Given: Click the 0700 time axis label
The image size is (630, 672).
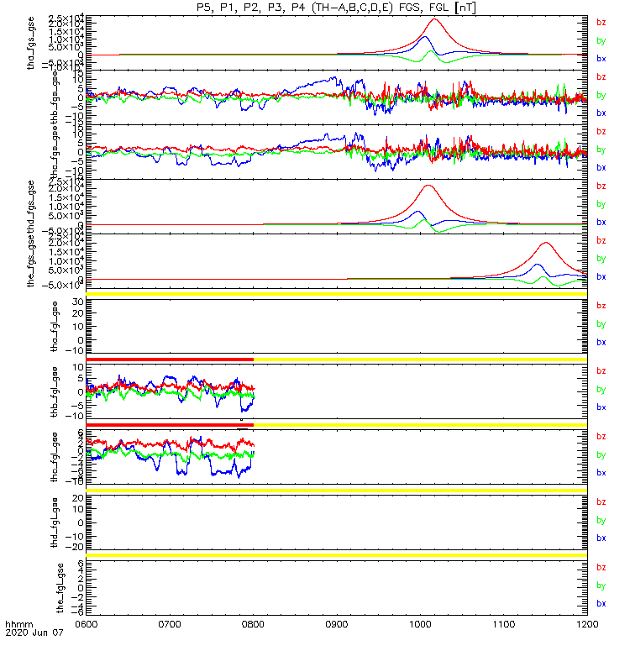Looking at the screenshot, I should tap(170, 624).
